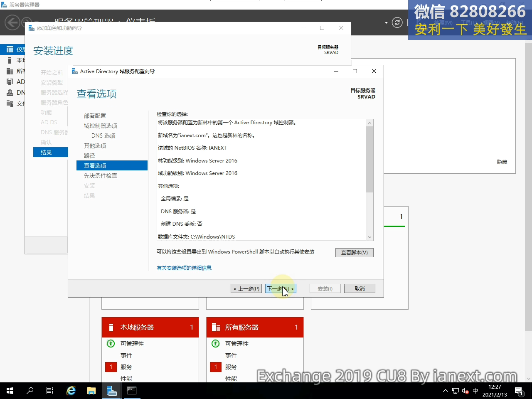Click scroll up arrow in review list
The height and width of the screenshot is (399, 532).
(369, 123)
